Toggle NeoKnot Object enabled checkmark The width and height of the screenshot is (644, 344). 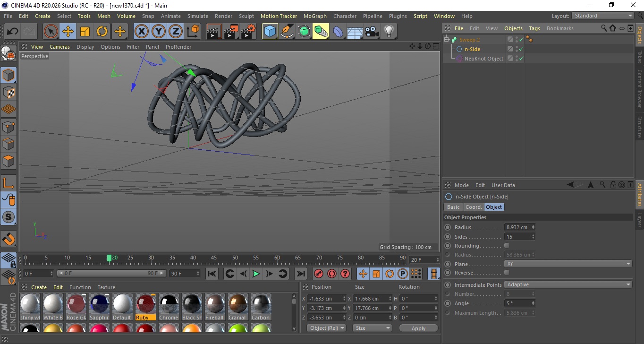(521, 59)
